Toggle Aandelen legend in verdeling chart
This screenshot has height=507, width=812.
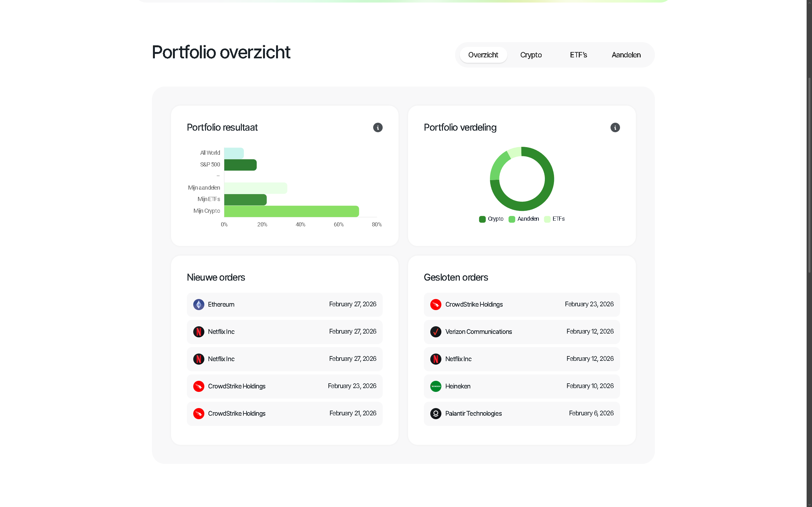point(524,219)
